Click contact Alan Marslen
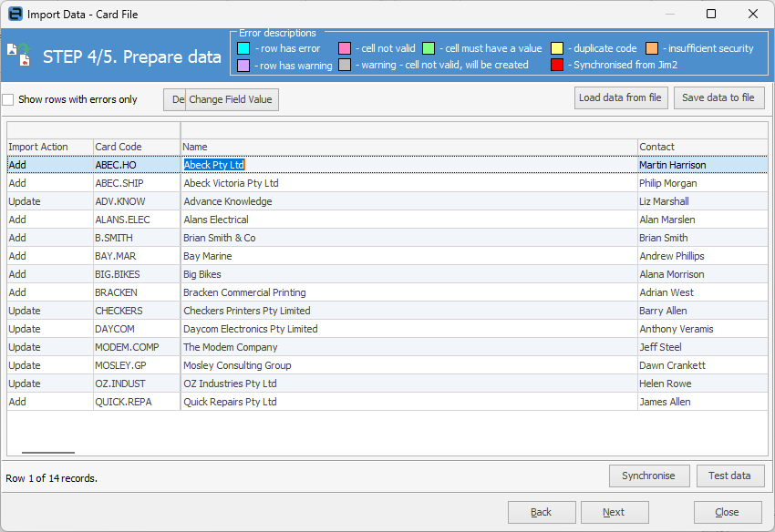775x532 pixels. point(703,220)
